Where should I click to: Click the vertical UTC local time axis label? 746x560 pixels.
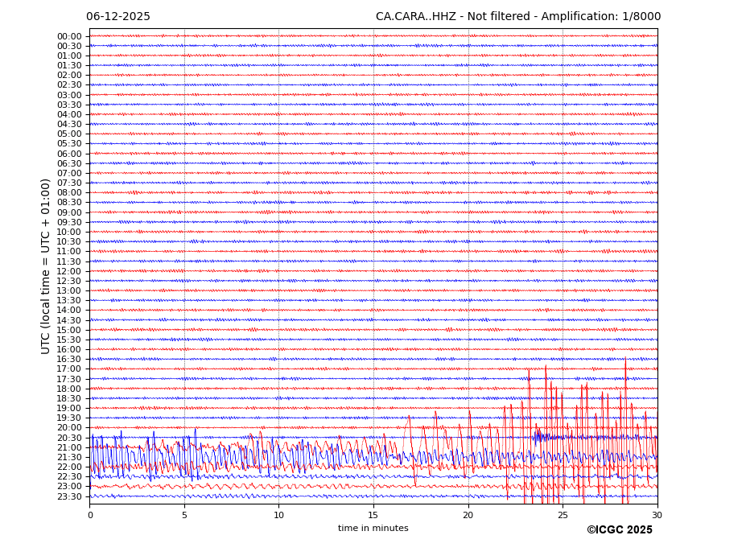(46, 266)
